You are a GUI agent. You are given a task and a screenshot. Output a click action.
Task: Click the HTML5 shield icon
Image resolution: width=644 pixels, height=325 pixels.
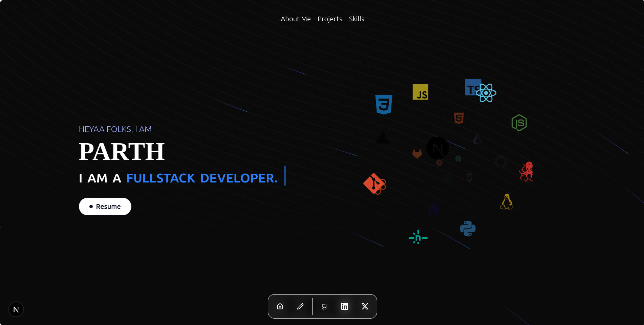(x=459, y=118)
